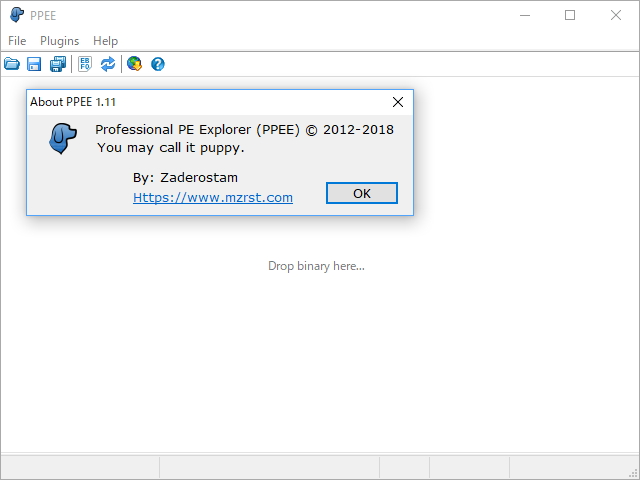Click the PPEE app icon in title bar

17,15
